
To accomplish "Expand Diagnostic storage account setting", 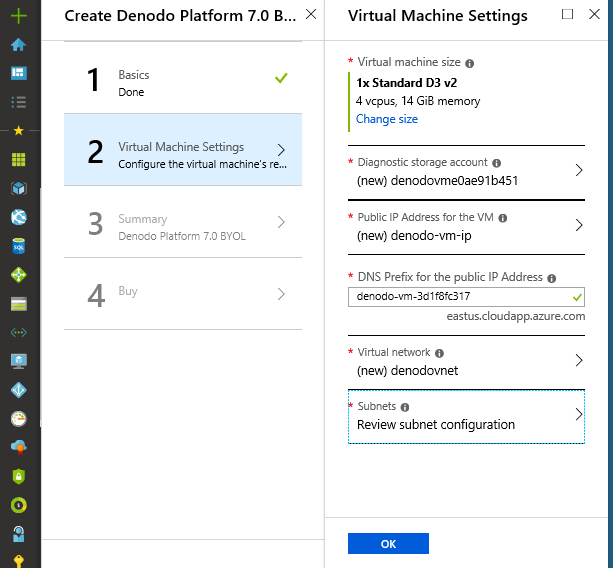I will pos(466,172).
